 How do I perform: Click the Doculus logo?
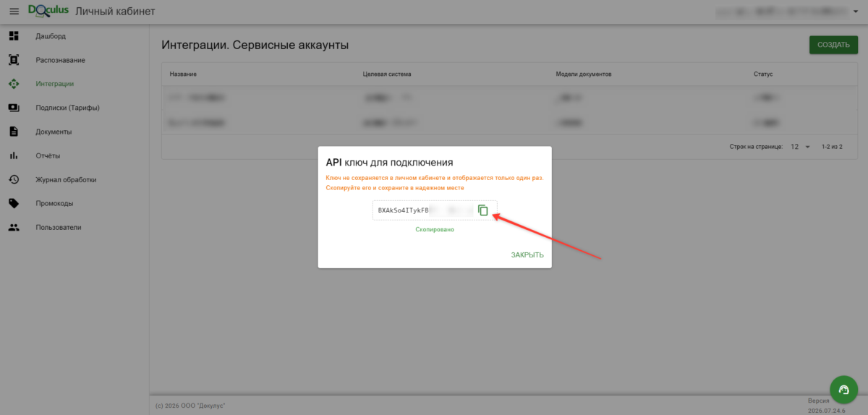(x=48, y=10)
